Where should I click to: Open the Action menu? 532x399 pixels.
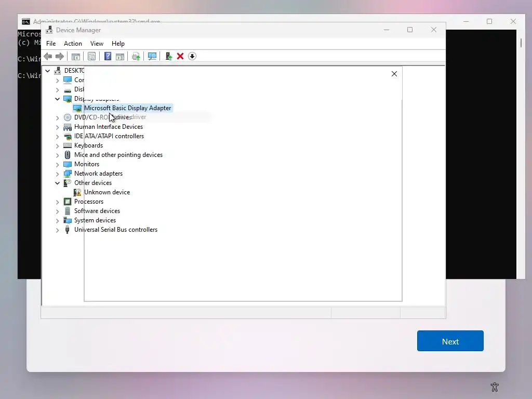pos(73,44)
